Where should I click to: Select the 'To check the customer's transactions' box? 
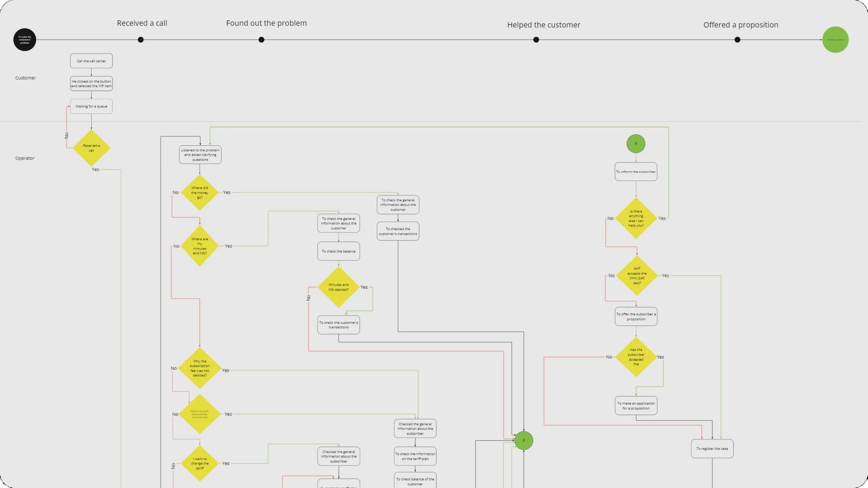pyautogui.click(x=339, y=325)
